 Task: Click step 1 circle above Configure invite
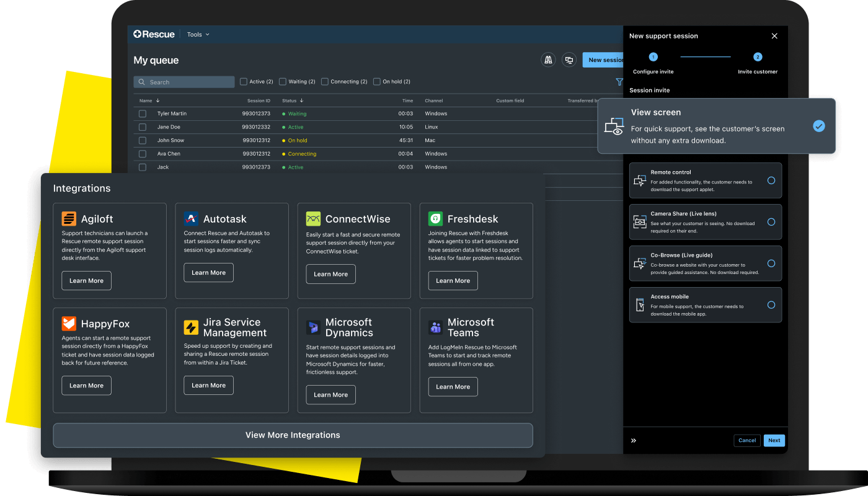tap(653, 57)
